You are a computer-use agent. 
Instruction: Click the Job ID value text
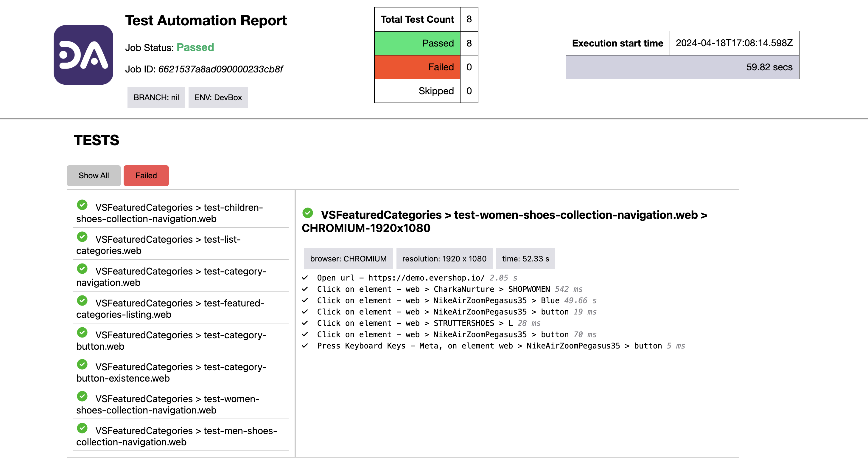coord(220,69)
